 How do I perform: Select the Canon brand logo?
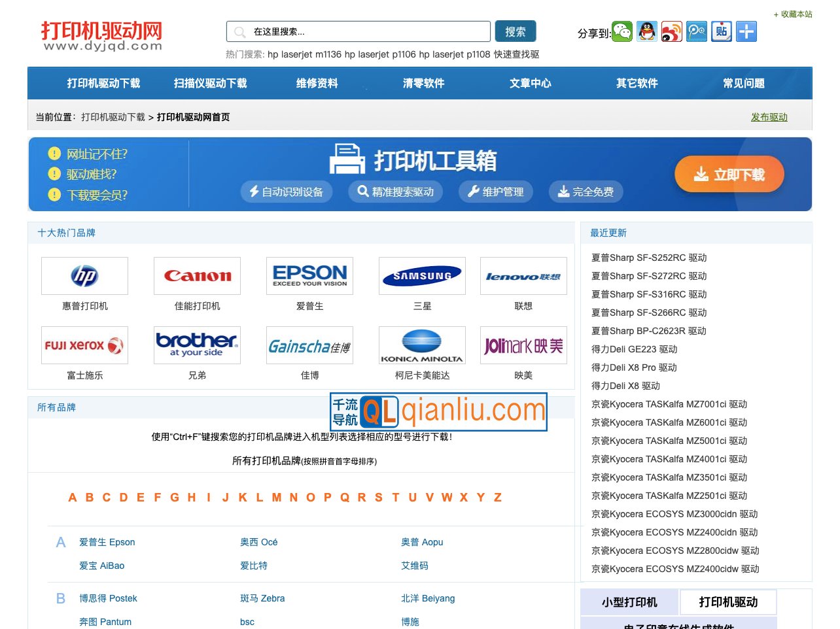[x=197, y=276]
